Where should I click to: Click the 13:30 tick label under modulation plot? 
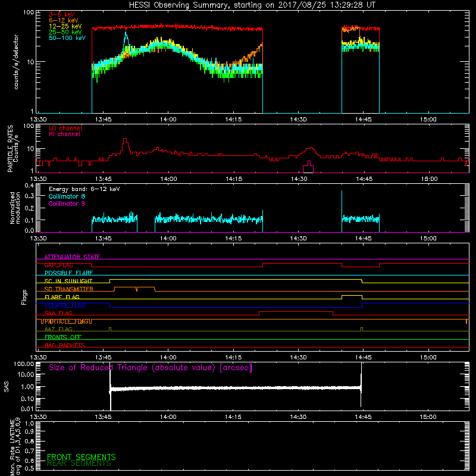coord(38,239)
